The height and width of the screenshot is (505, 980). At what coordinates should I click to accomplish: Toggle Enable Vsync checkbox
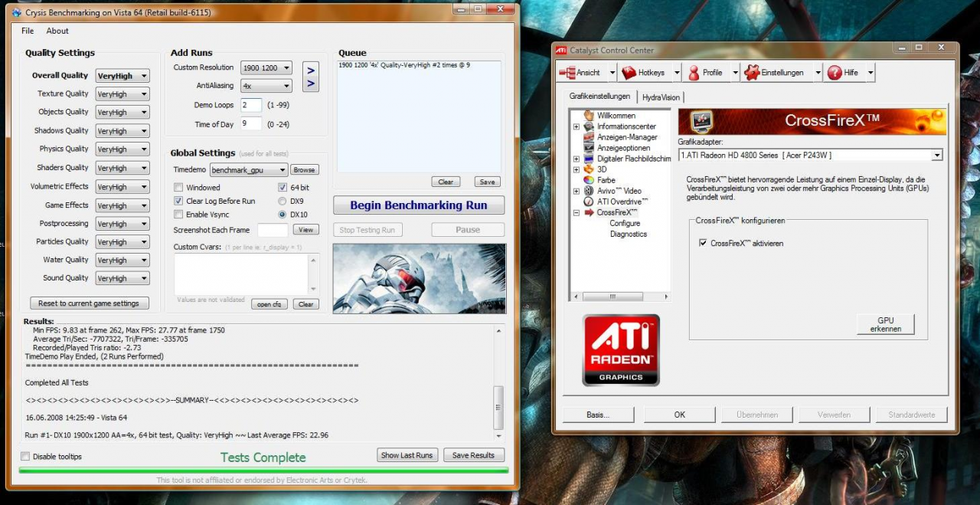pyautogui.click(x=178, y=215)
